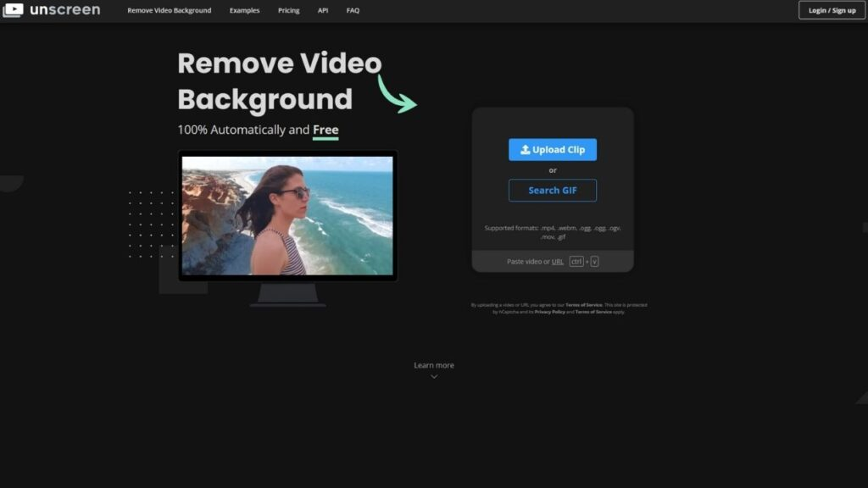
Task: Click the URL link in Paste video bar
Action: click(x=557, y=261)
